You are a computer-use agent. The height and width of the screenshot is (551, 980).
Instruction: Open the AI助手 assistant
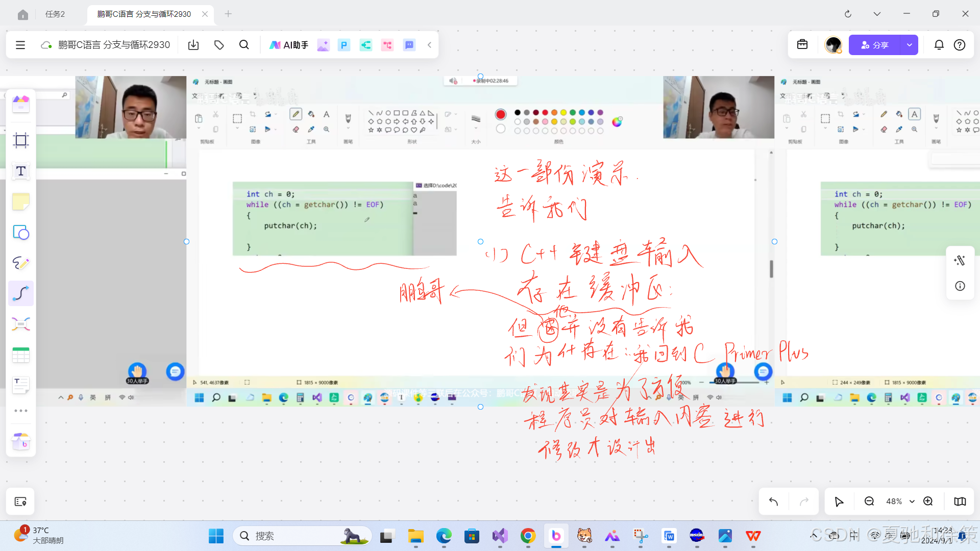[x=289, y=45]
